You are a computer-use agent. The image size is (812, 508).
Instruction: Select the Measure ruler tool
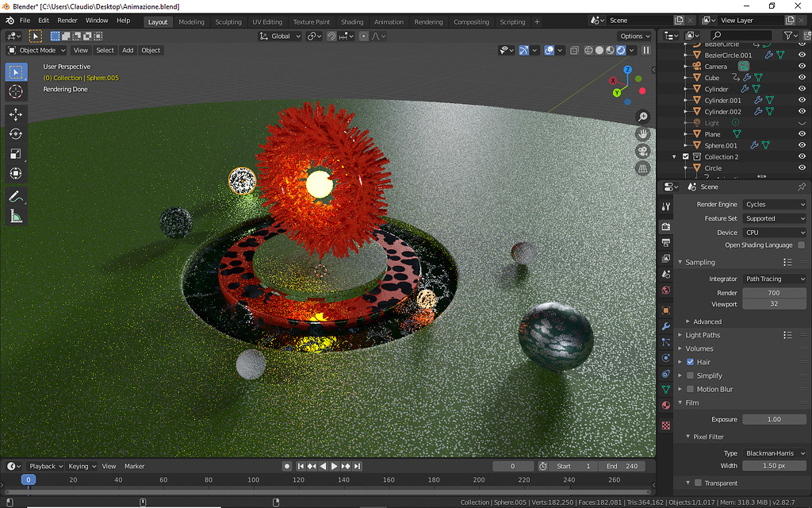pyautogui.click(x=16, y=216)
